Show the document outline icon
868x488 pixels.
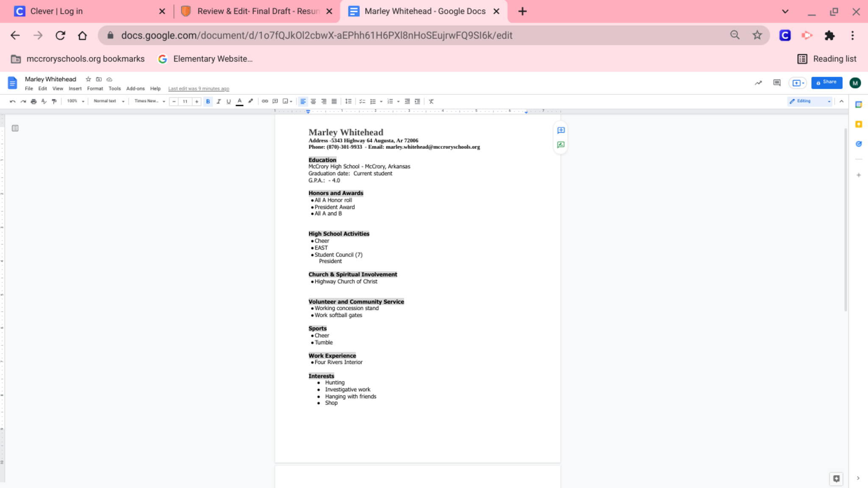pos(15,128)
